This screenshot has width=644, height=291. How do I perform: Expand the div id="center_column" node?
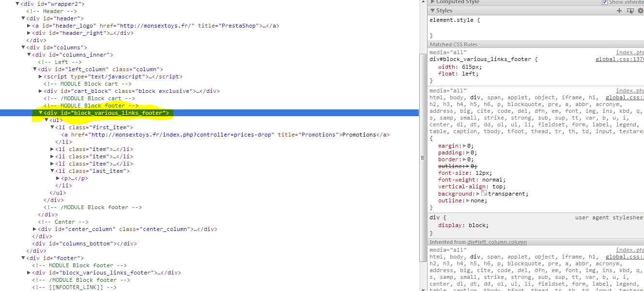(x=35, y=229)
